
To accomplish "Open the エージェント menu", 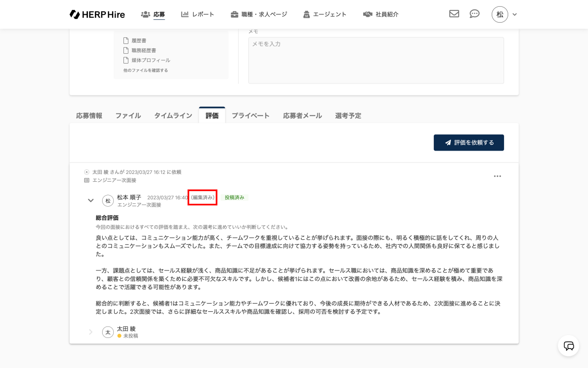I will point(325,14).
